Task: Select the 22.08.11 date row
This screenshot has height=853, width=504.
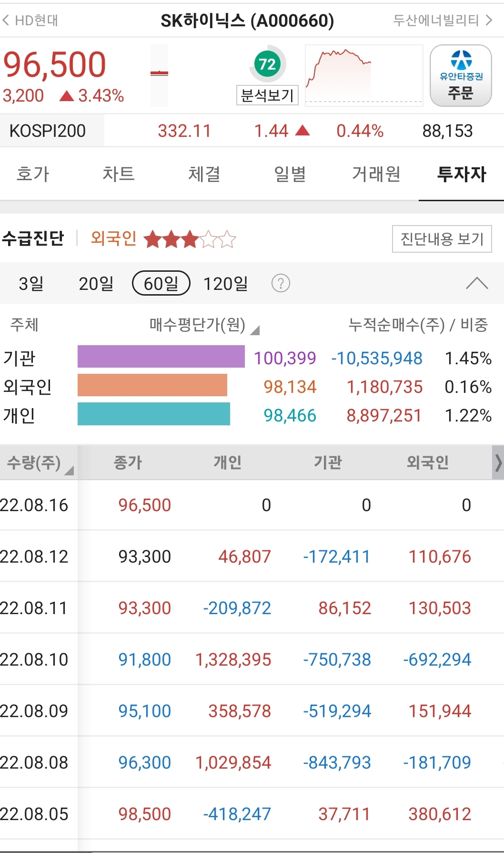Action: pyautogui.click(x=252, y=608)
